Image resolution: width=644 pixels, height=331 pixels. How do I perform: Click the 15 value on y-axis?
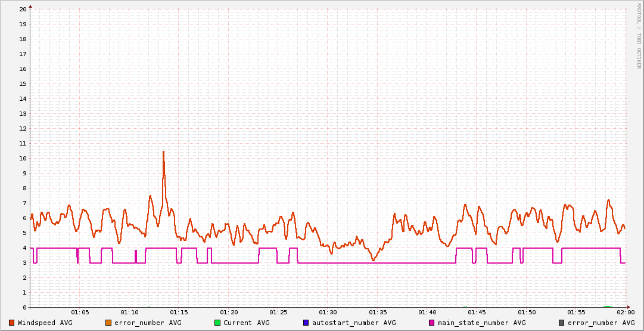(x=23, y=83)
